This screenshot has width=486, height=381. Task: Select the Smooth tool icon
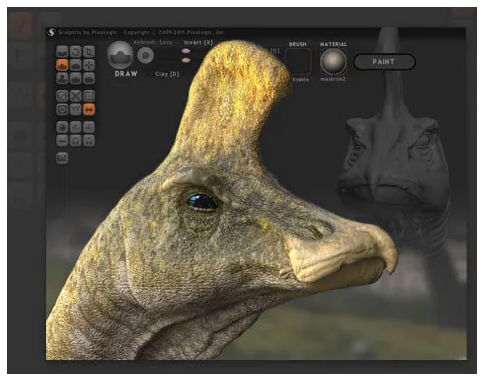(x=89, y=79)
